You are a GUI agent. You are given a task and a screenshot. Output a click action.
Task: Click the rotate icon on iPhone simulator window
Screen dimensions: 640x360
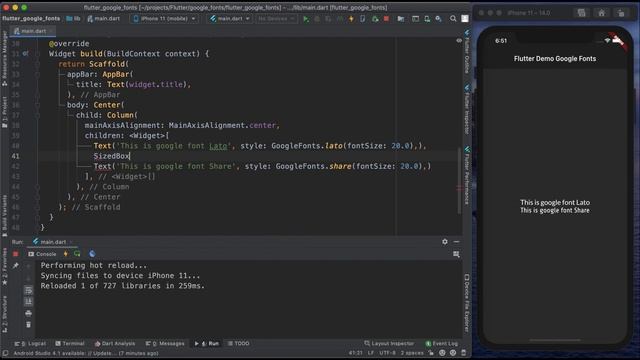[x=621, y=13]
